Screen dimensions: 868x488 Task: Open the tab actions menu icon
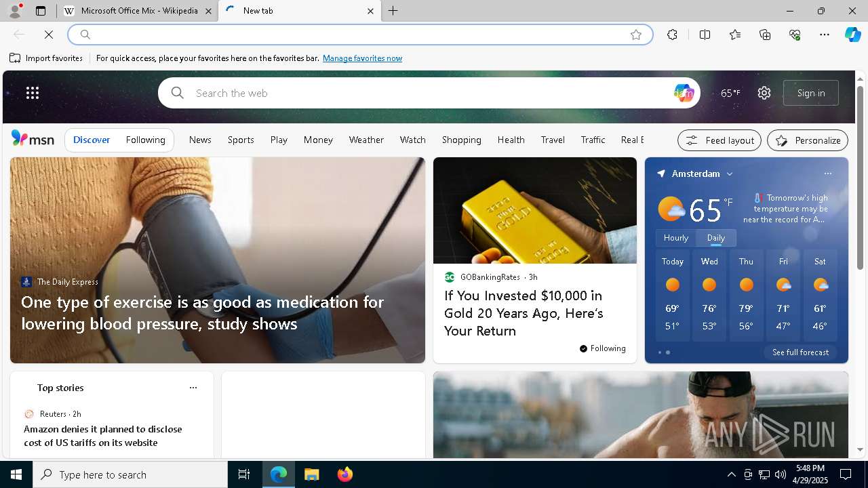coord(41,11)
